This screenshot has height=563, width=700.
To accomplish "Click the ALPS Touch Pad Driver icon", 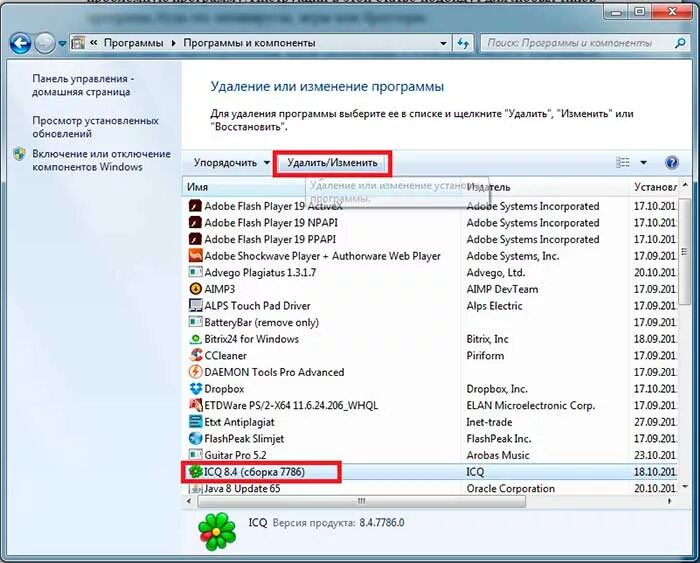I will pos(195,305).
